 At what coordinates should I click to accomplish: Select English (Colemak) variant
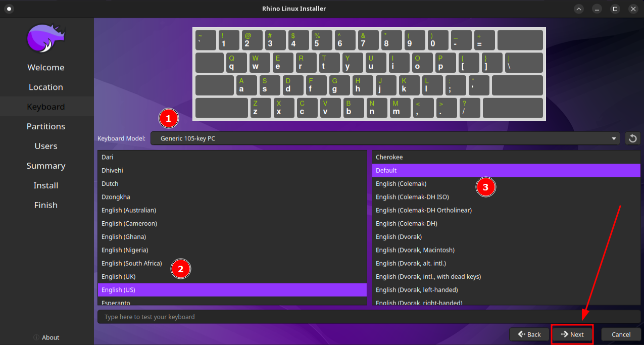click(506, 183)
